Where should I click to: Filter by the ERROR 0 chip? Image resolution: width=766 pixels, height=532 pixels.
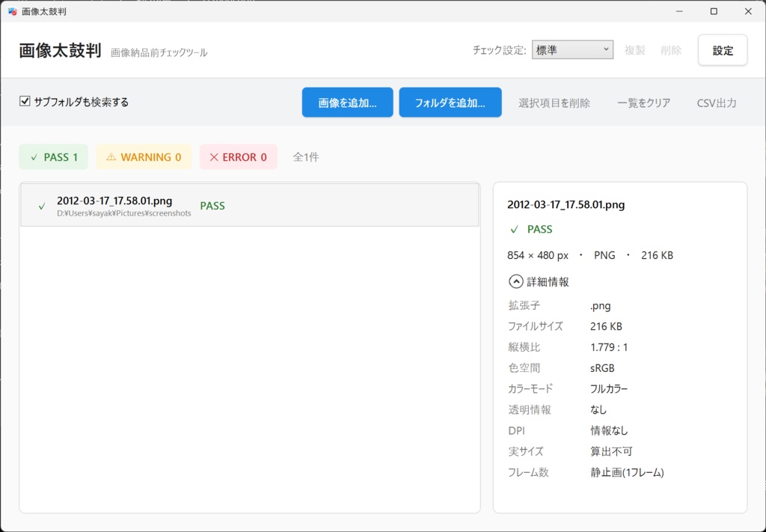click(239, 157)
